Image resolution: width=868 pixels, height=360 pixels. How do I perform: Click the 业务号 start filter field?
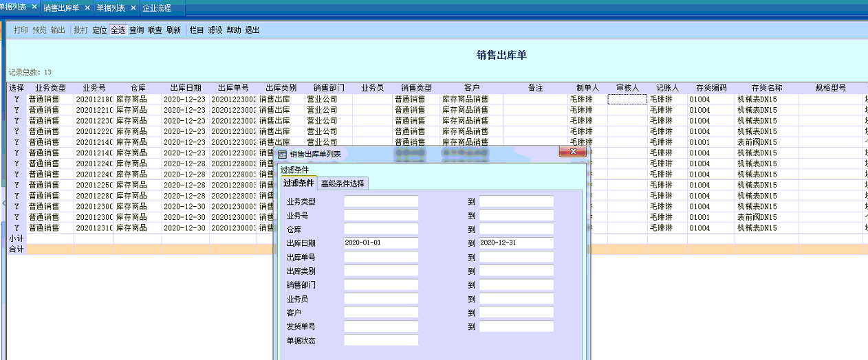[381, 215]
